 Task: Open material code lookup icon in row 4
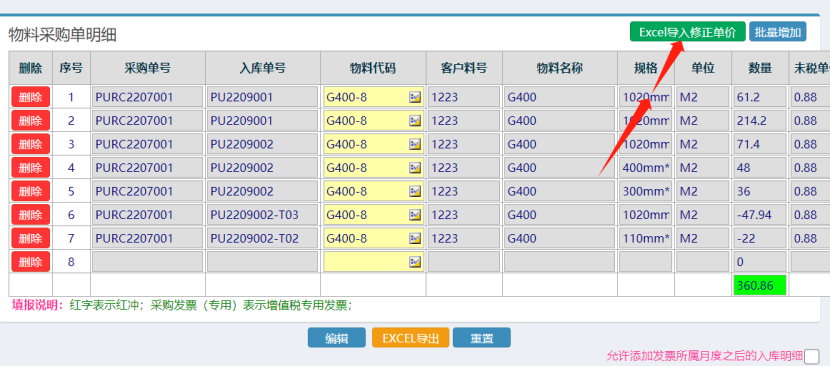coord(415,168)
